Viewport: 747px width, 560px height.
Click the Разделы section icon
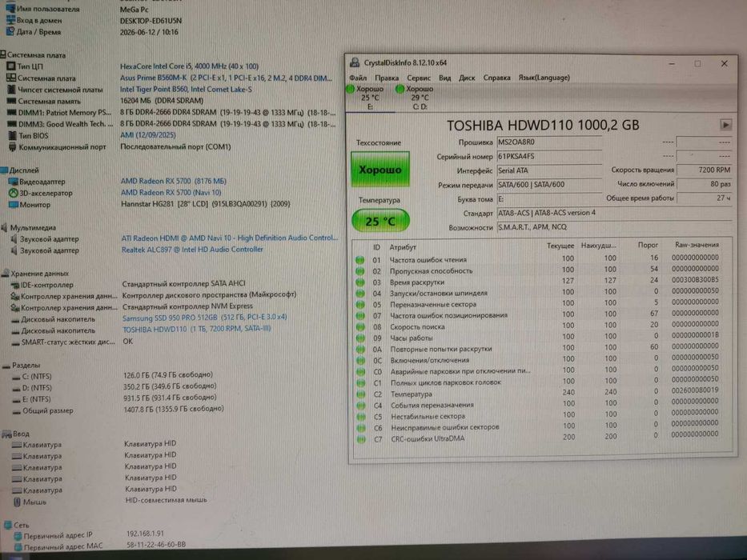(x=6, y=366)
